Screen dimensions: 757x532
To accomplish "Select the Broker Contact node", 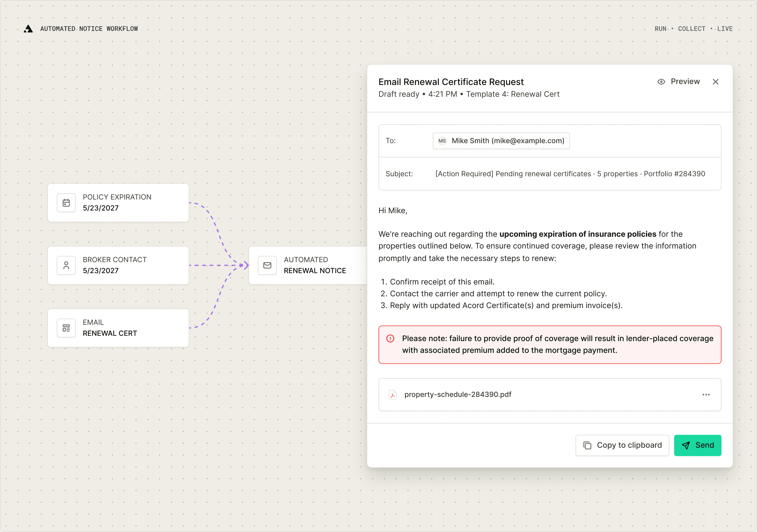I will pos(118,266).
